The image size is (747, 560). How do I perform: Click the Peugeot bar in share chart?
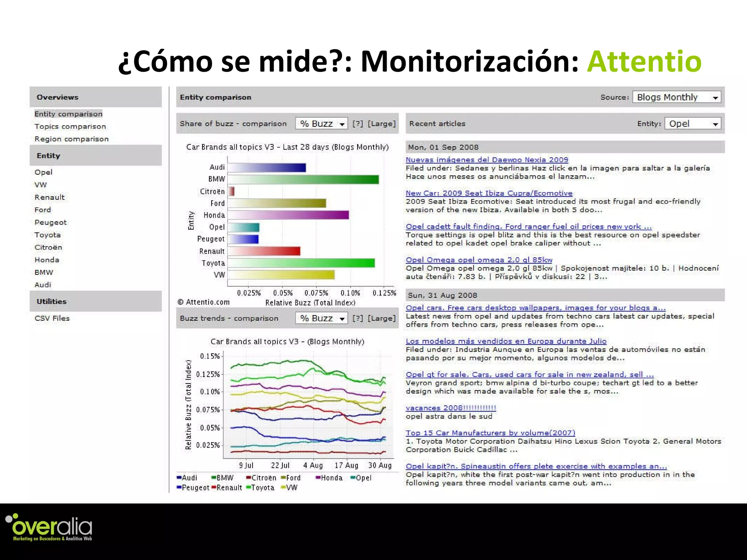coord(243,239)
